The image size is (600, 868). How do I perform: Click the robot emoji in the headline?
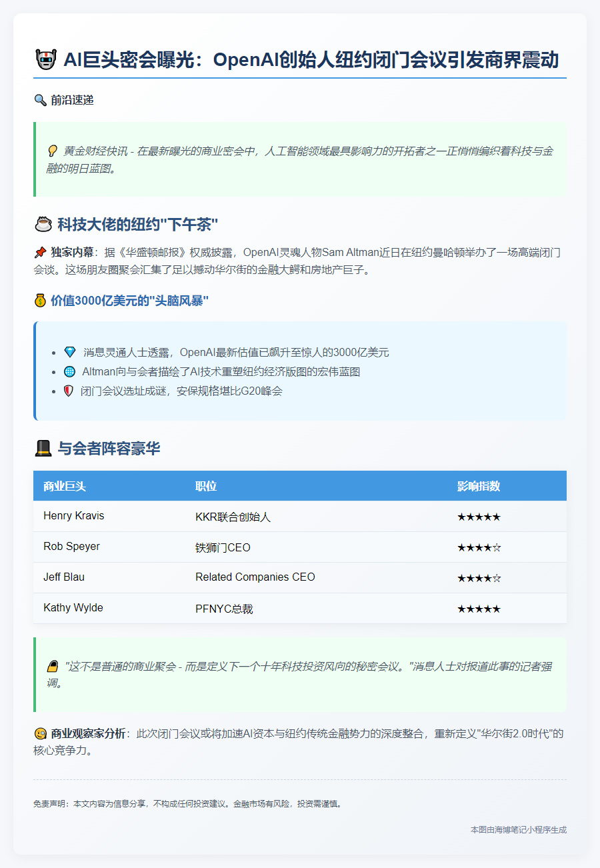(45, 60)
